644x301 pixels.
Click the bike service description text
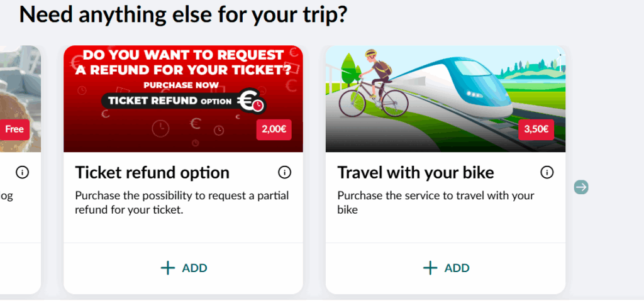pyautogui.click(x=436, y=203)
